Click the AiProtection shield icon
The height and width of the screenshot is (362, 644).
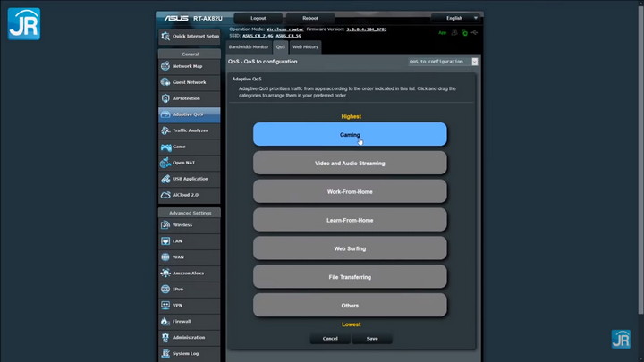tap(166, 98)
